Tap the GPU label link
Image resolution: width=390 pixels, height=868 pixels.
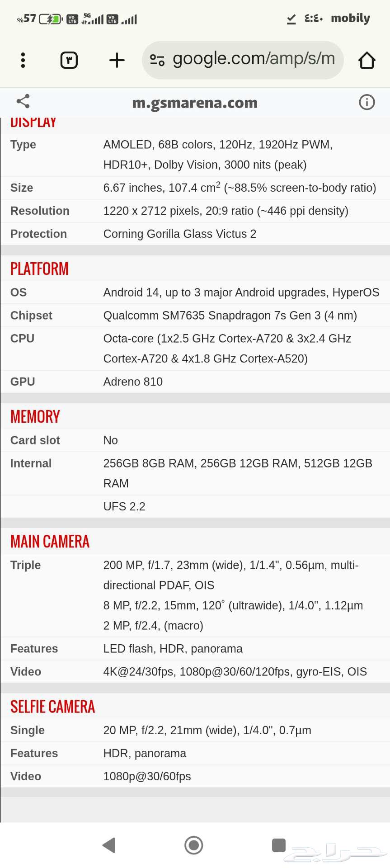pos(23,382)
